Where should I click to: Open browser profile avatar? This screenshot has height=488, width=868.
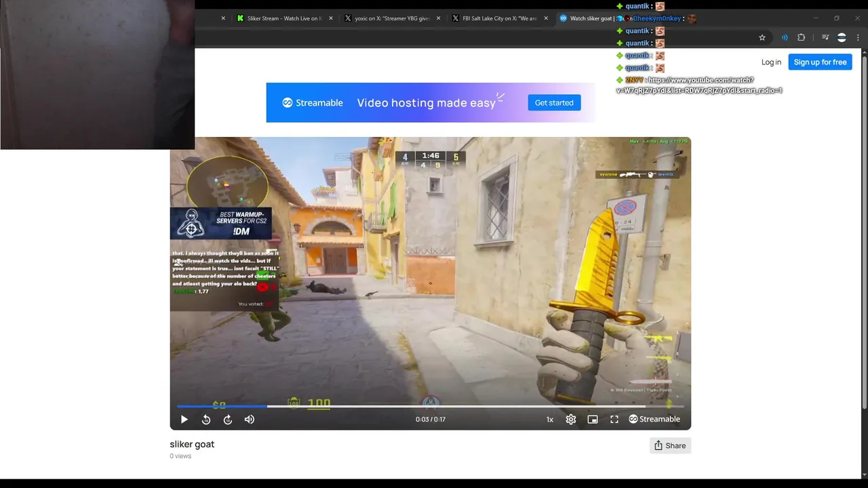[842, 38]
